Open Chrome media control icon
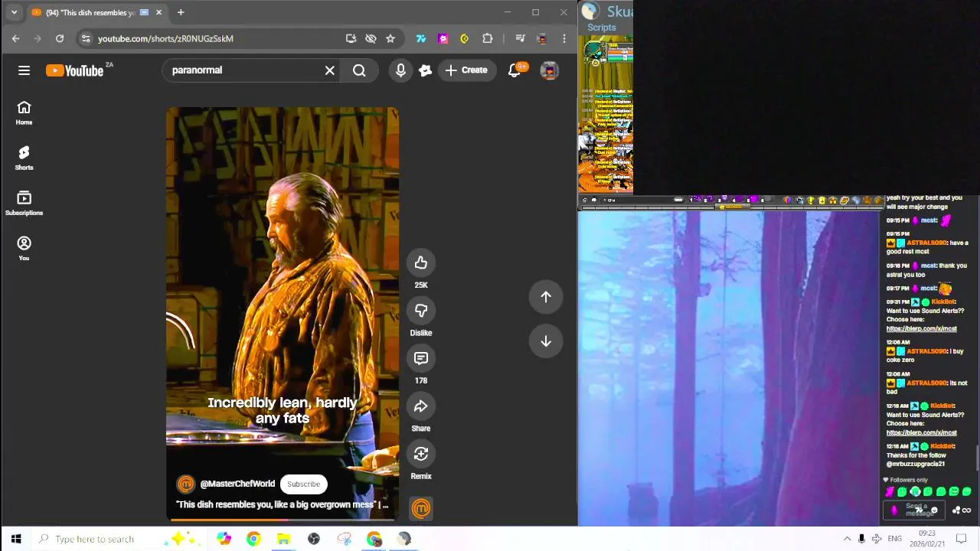Image resolution: width=980 pixels, height=551 pixels. click(520, 38)
